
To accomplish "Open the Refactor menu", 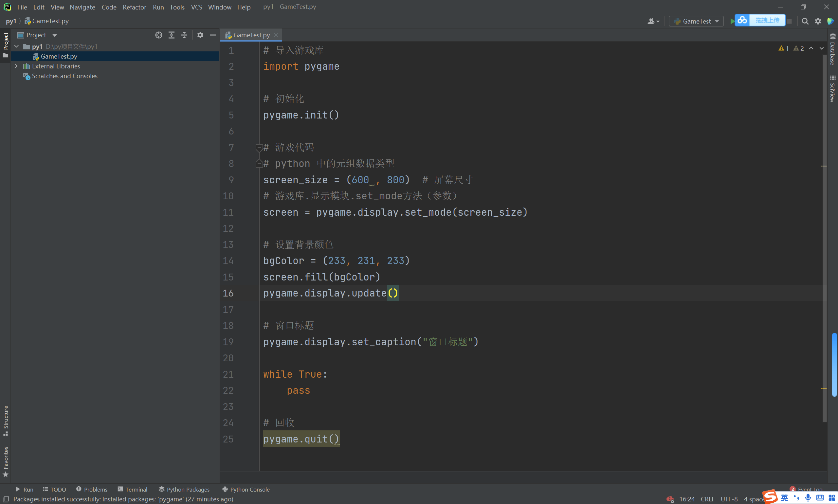I will click(134, 7).
